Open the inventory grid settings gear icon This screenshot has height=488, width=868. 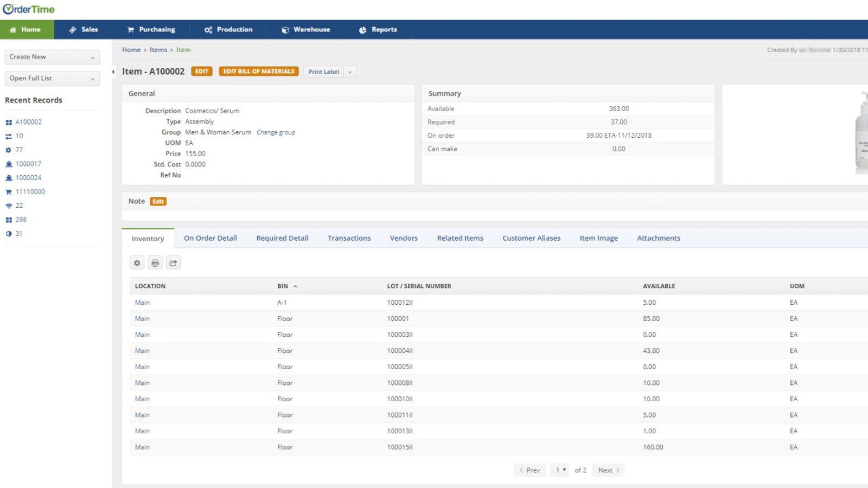click(x=137, y=262)
